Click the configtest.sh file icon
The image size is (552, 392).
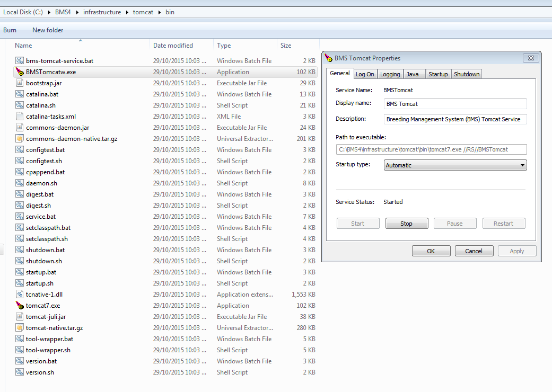(x=20, y=161)
